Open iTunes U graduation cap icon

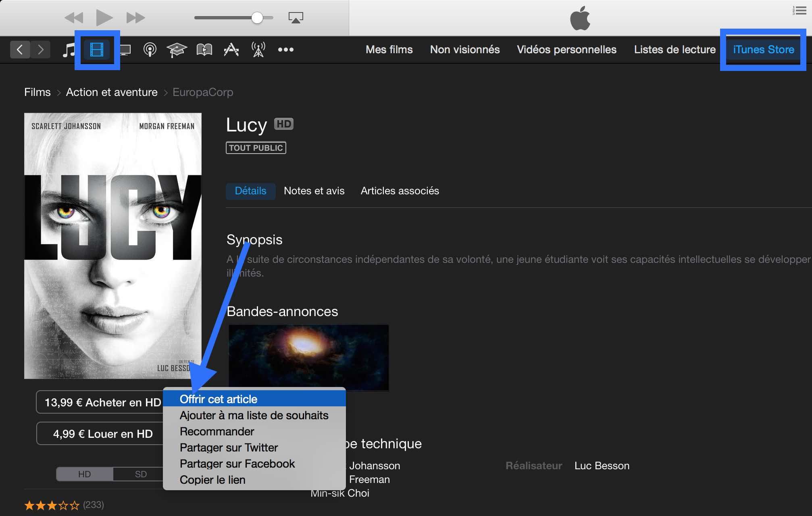(177, 50)
